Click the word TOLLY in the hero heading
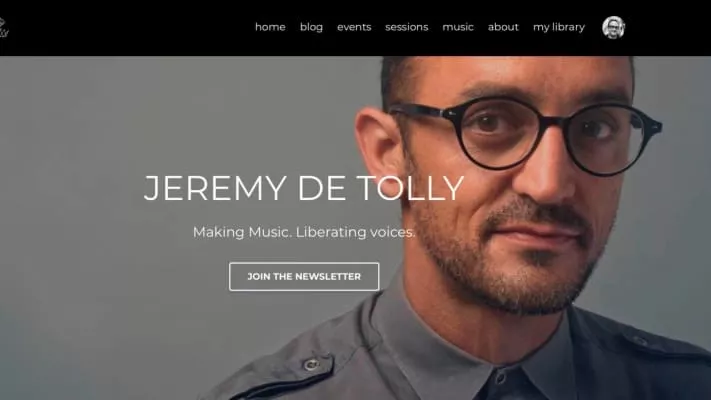The height and width of the screenshot is (400, 711). 410,188
